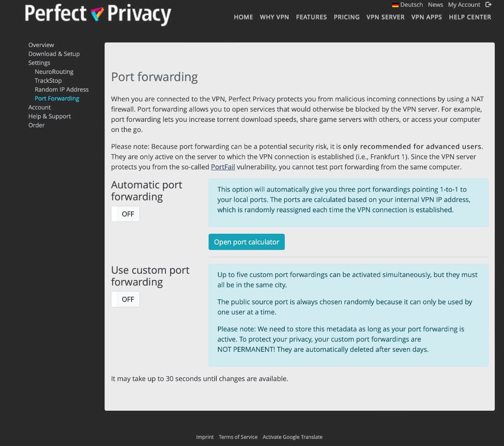Enable Use custom port forwarding
This screenshot has height=446, width=504.
click(x=125, y=299)
